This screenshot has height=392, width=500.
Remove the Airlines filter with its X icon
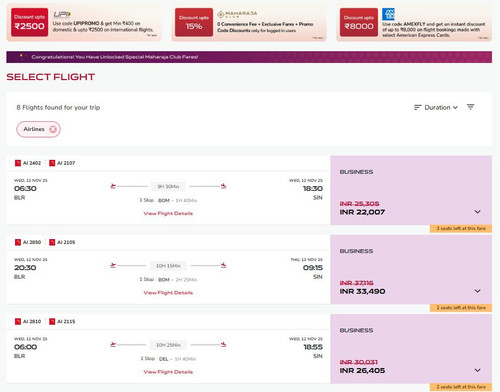(53, 129)
